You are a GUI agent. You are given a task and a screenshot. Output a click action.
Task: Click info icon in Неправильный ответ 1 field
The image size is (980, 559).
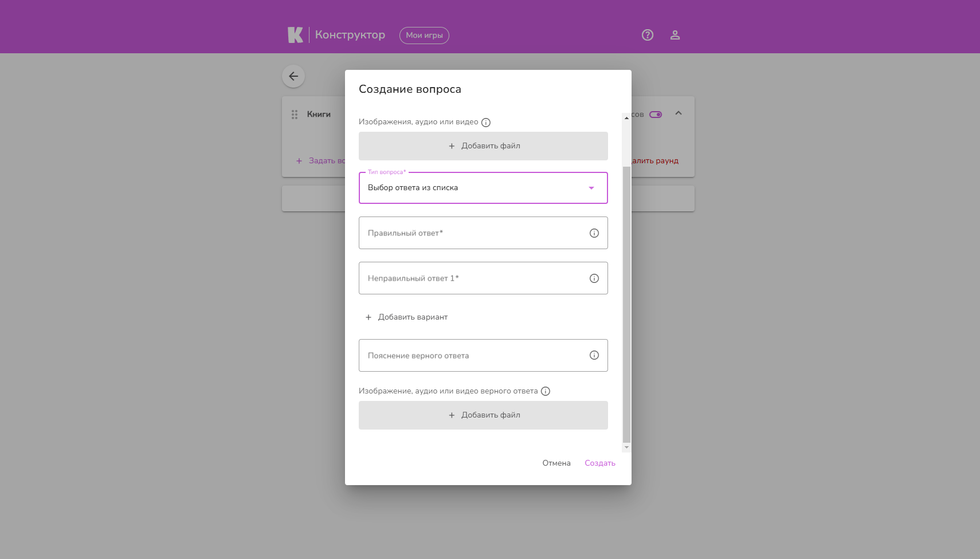[594, 278]
